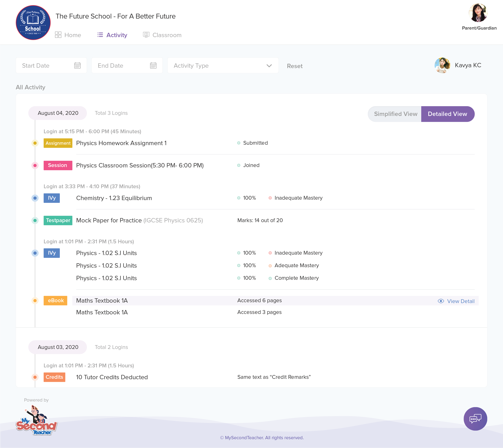Open Mock Paper for Practice entry

(x=139, y=220)
